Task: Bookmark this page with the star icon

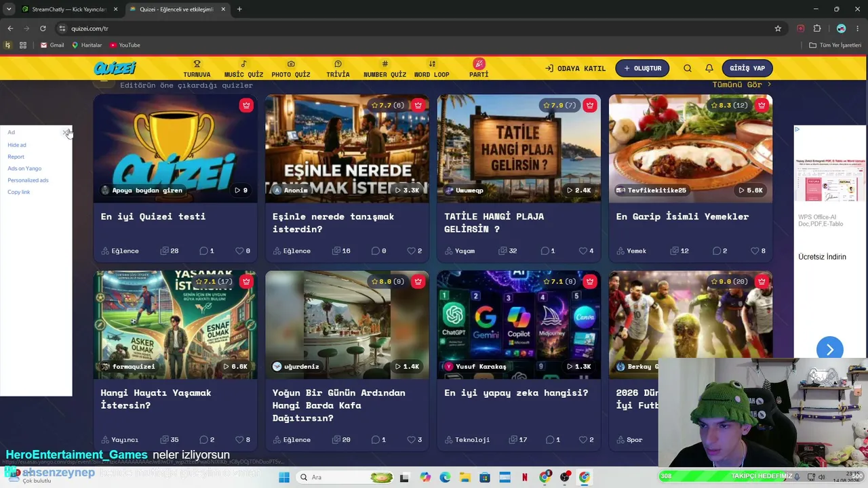Action: pyautogui.click(x=778, y=28)
